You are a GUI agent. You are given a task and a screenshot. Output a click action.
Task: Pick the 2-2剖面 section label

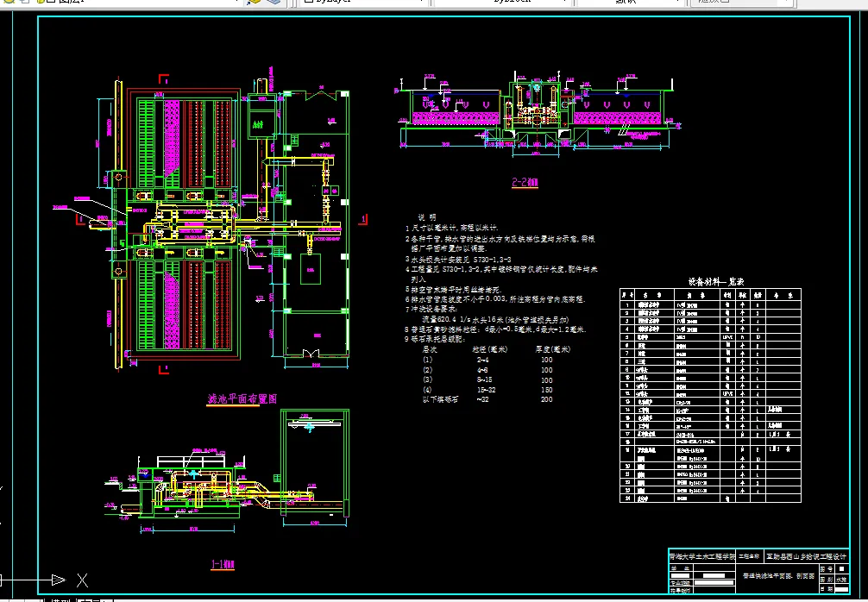pyautogui.click(x=525, y=183)
